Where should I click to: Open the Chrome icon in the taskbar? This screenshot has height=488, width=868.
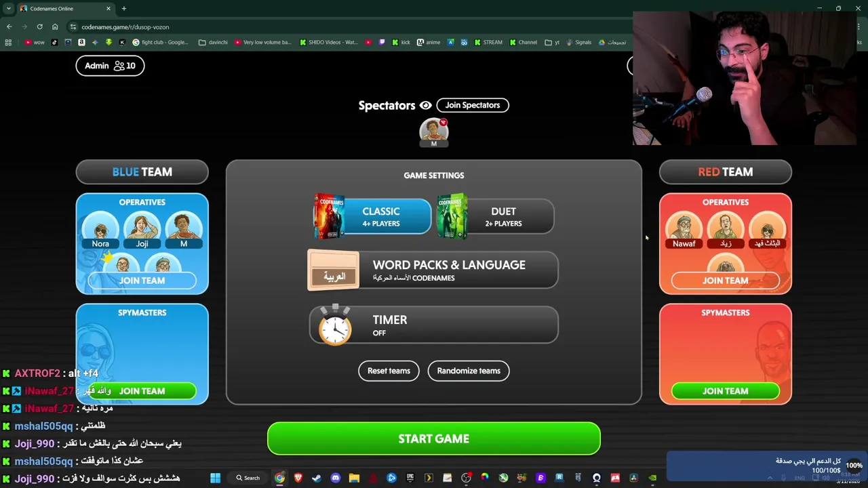click(x=279, y=478)
